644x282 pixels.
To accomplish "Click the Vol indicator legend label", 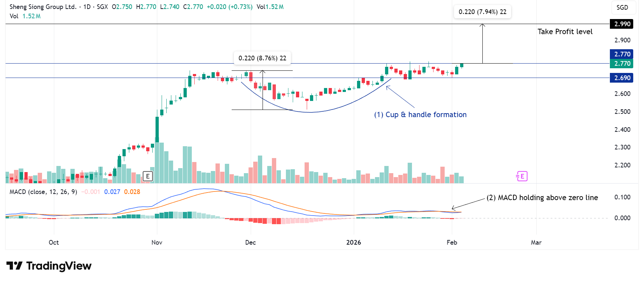I will tap(14, 16).
